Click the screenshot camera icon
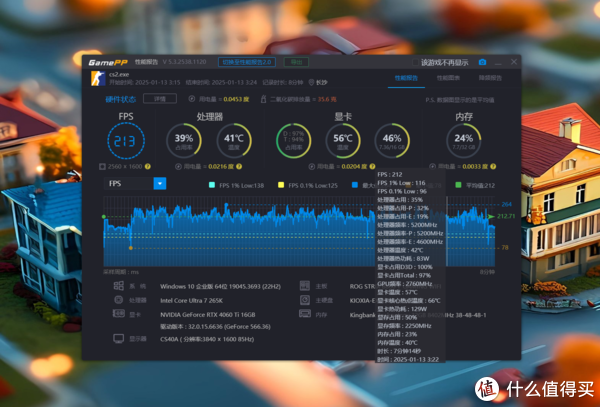The width and height of the screenshot is (600, 407). (x=481, y=61)
